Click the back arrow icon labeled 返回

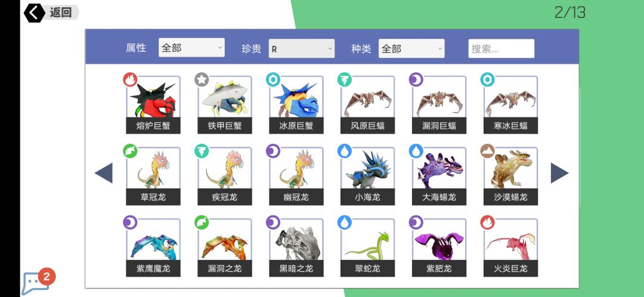35,13
